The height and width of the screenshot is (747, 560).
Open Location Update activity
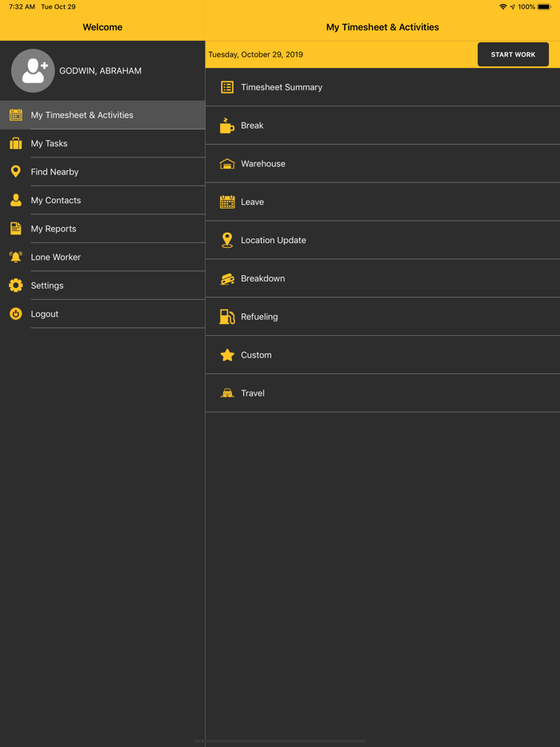(382, 240)
